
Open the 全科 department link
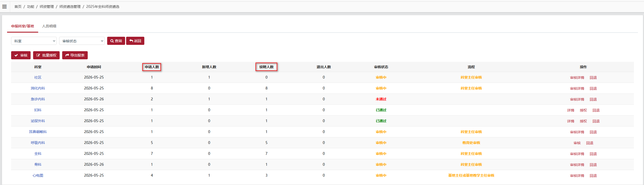pos(38,154)
